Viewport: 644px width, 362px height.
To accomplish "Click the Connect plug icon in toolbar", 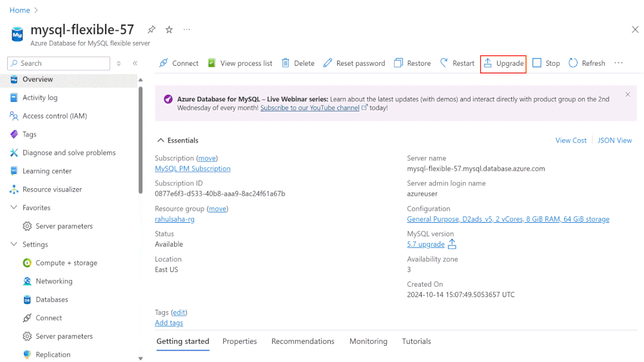I will tap(164, 63).
